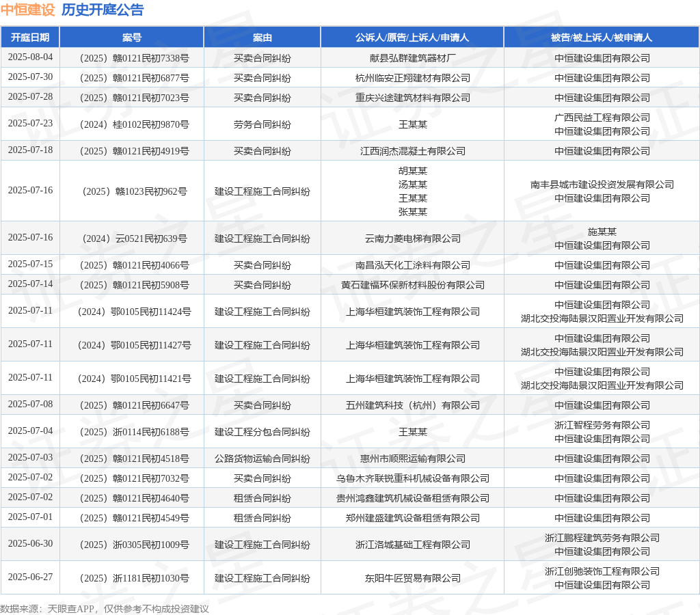
Task: Click the 历史开庭公告 title text
Action: coord(103,10)
